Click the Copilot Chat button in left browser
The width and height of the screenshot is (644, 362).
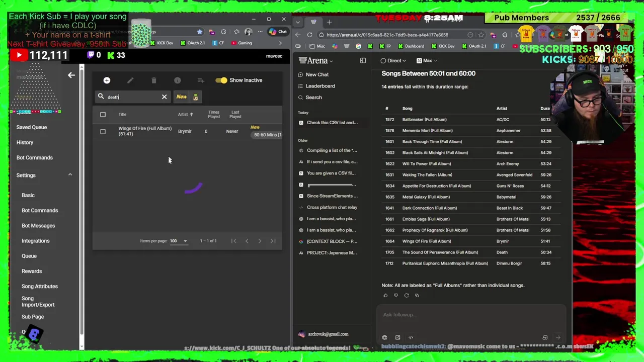[x=278, y=32]
